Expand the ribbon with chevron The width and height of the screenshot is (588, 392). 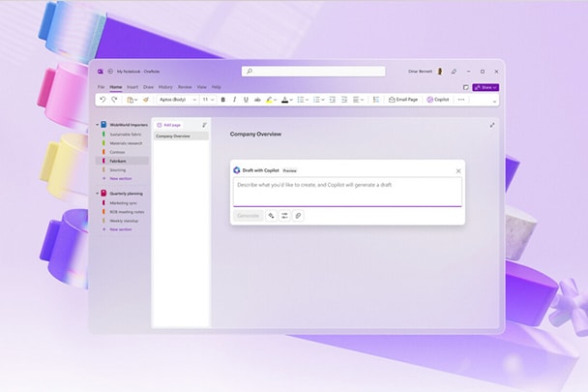[x=494, y=102]
